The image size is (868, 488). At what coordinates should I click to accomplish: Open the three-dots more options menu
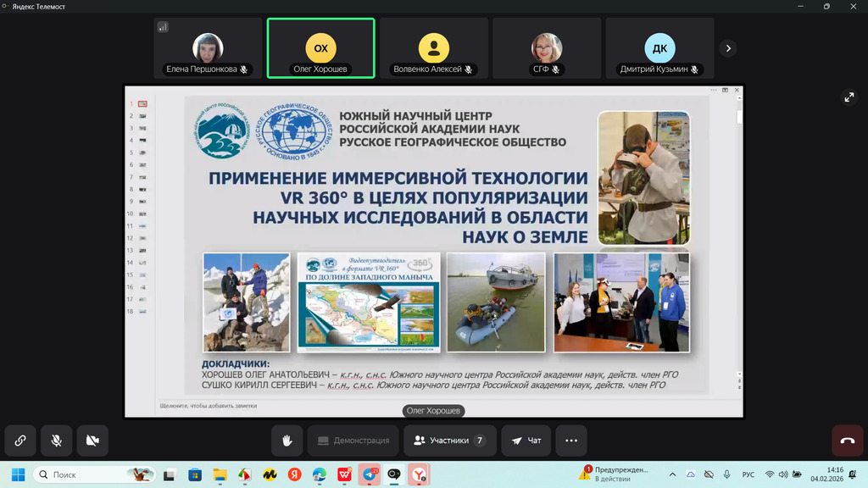(x=571, y=441)
